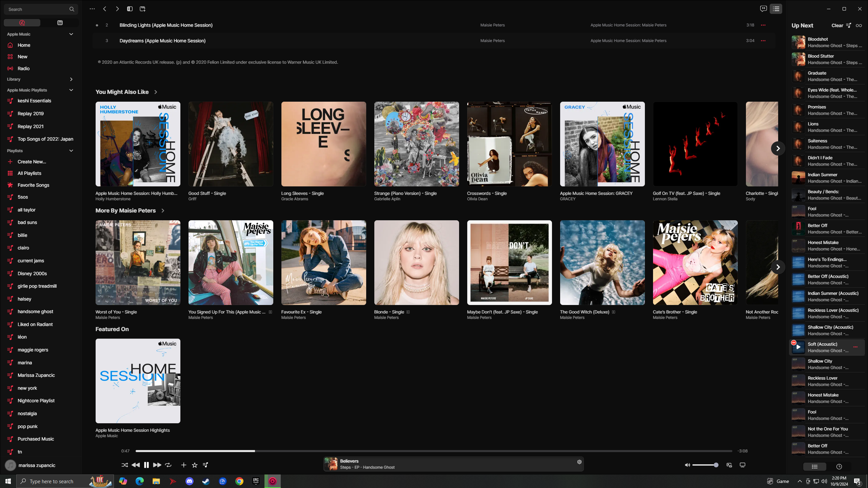Open more options for Daydreams track
868x488 pixels.
click(763, 41)
